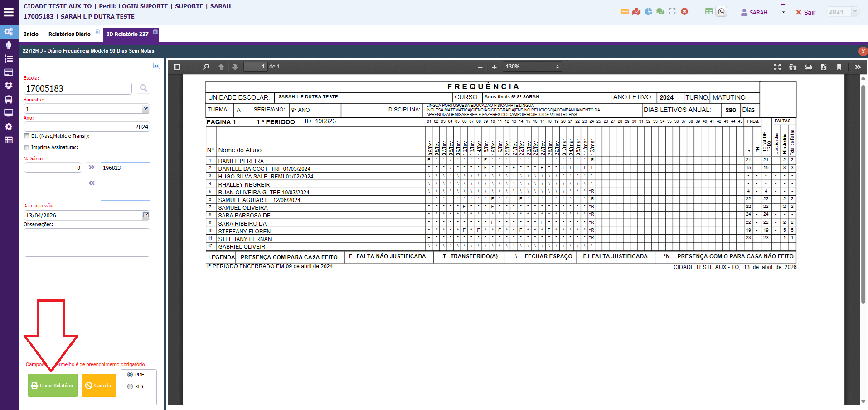
Task: Search school with magnifier icon button
Action: coord(144,88)
